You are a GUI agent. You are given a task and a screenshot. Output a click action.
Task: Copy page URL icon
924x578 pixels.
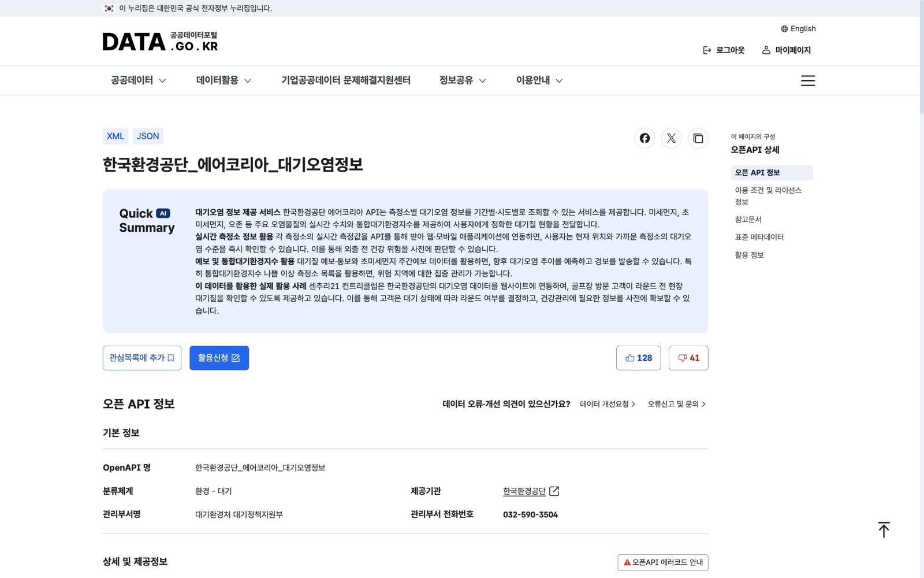(x=698, y=138)
